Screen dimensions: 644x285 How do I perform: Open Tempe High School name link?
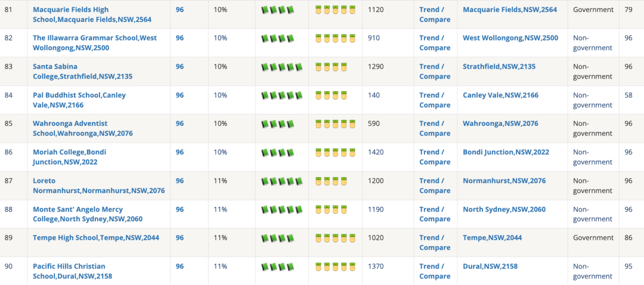click(x=96, y=238)
